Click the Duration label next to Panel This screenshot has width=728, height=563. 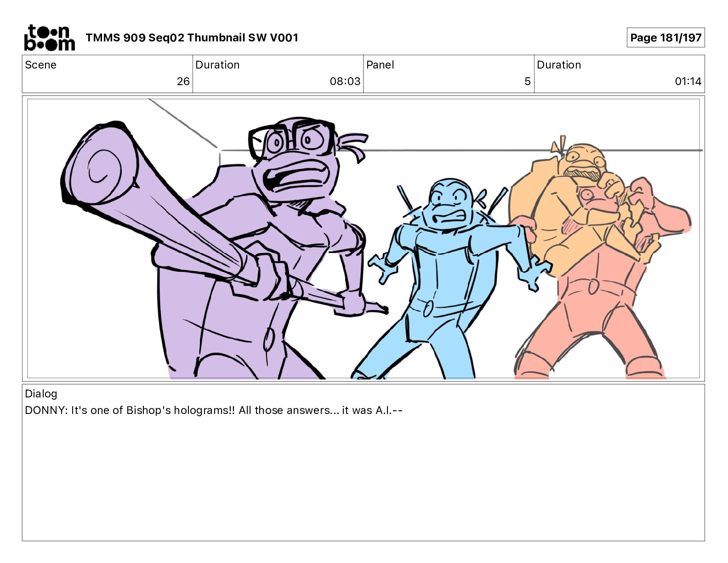point(559,65)
